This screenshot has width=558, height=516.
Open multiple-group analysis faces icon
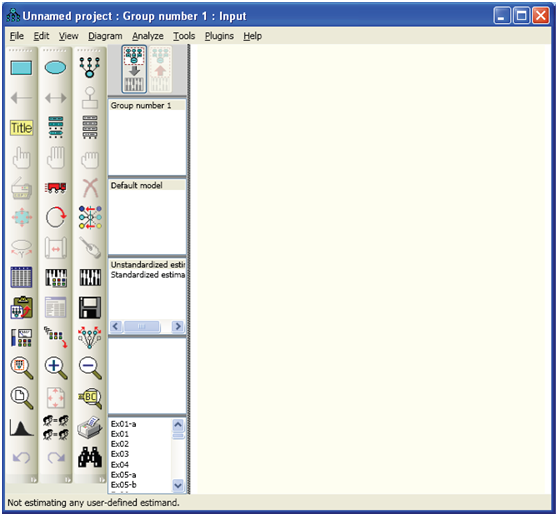pos(56,427)
